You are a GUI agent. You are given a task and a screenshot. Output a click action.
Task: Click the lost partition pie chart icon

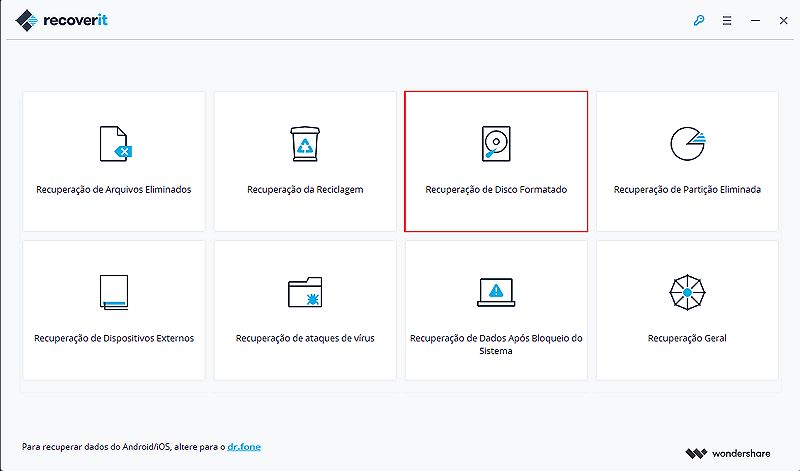coord(687,144)
